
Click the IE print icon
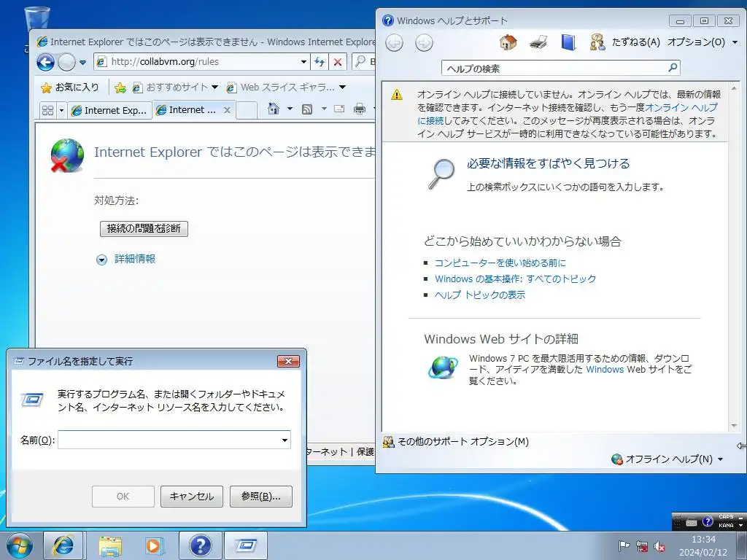click(360, 109)
